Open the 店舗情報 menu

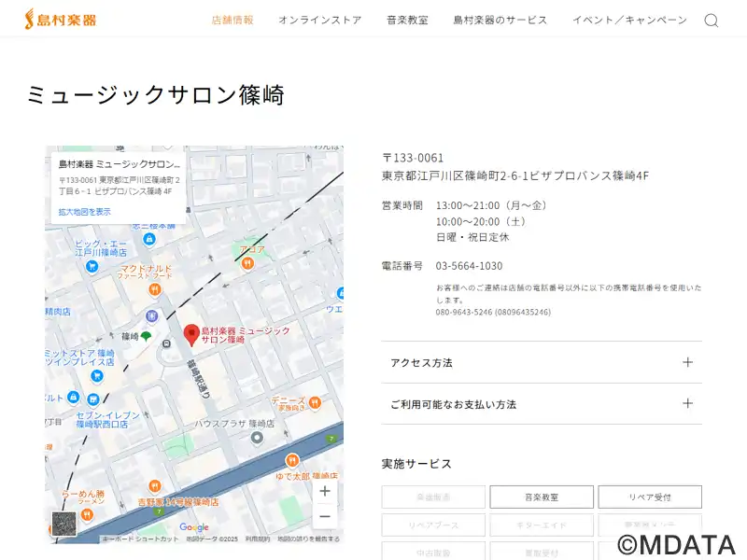pyautogui.click(x=233, y=20)
